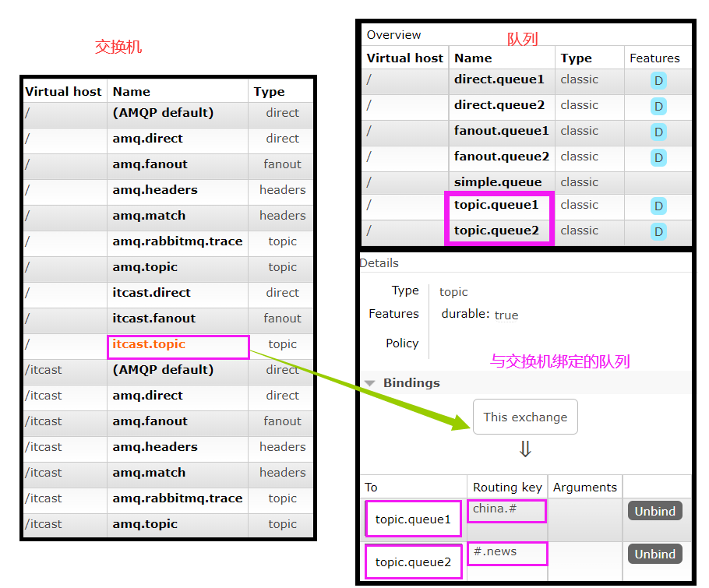Open amq.match exchange in /itcast vhost
The image size is (709, 588).
(150, 473)
